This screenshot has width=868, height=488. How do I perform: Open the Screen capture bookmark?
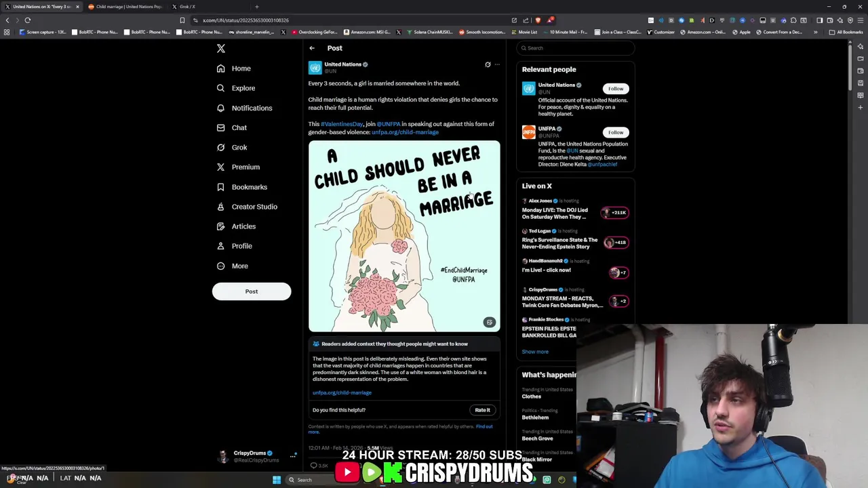pyautogui.click(x=43, y=32)
